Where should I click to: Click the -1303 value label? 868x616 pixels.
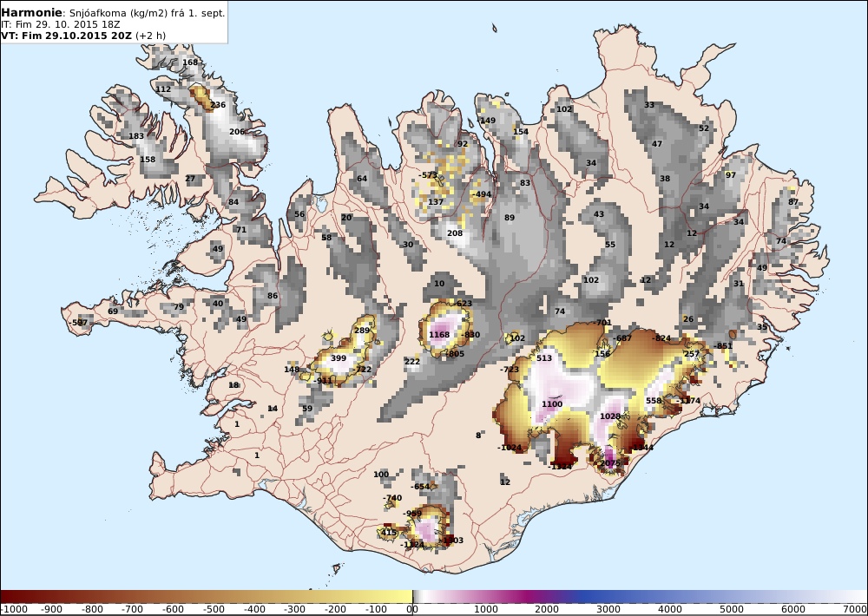(451, 541)
